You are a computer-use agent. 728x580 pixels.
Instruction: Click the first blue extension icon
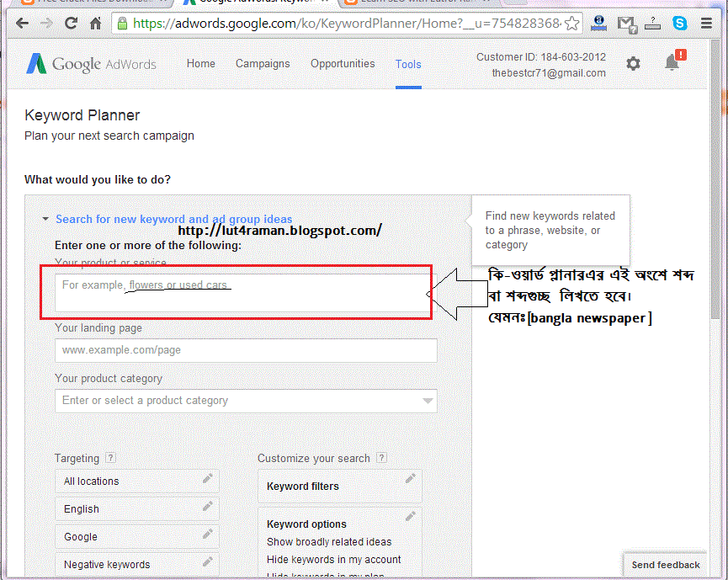pyautogui.click(x=599, y=23)
